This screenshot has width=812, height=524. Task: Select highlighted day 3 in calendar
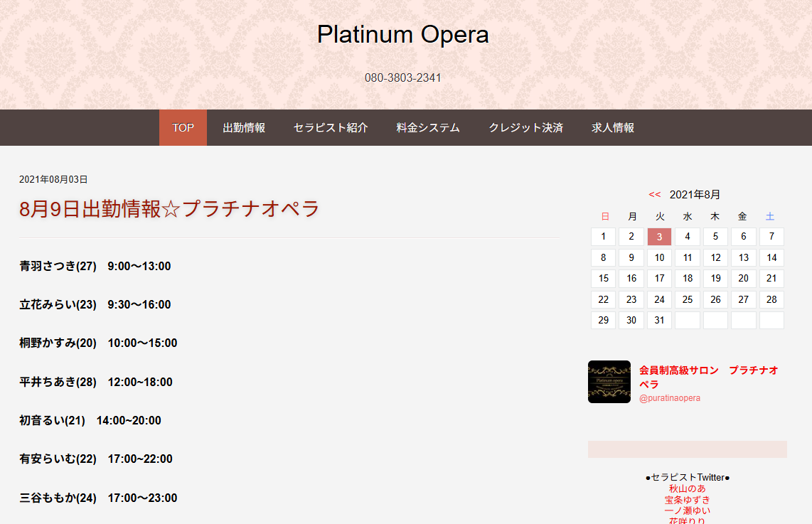[659, 237]
